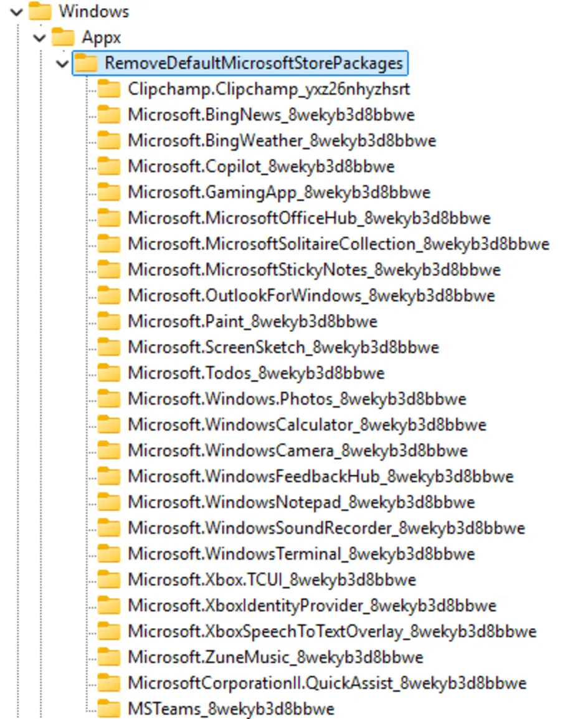Click the Microsoft.ScreenSketch folder icon
Viewport: 588px width, 719px height.
108,346
